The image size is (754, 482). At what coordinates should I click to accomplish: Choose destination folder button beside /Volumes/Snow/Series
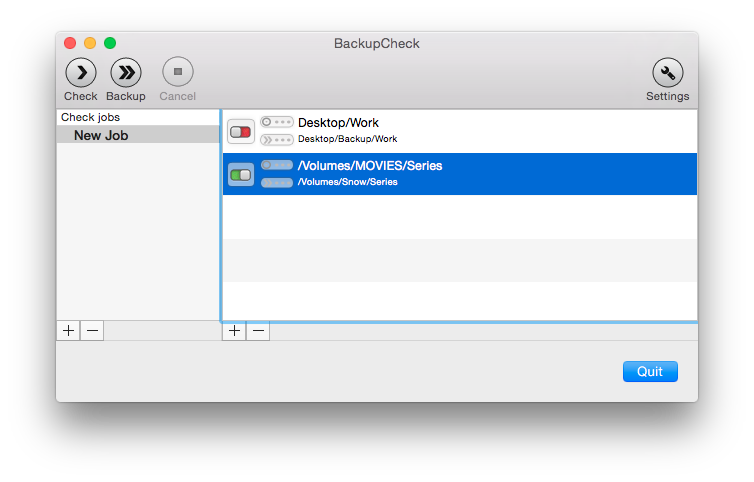[x=276, y=183]
